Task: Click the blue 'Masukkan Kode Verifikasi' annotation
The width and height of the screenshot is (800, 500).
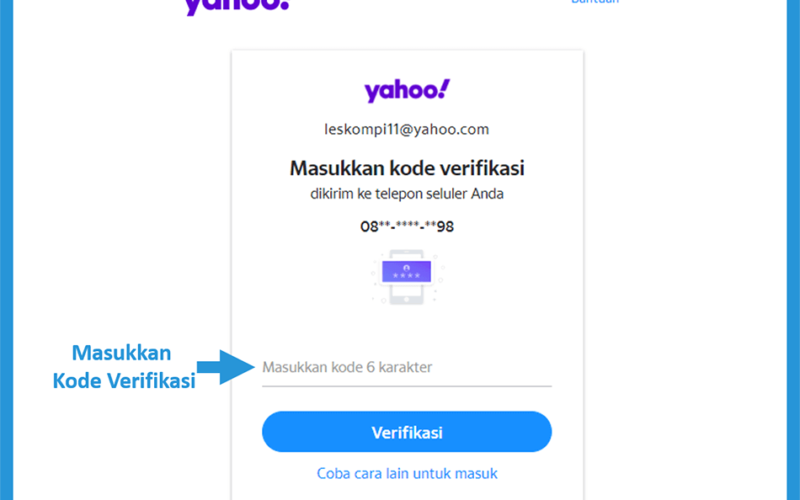Action: pos(124,367)
